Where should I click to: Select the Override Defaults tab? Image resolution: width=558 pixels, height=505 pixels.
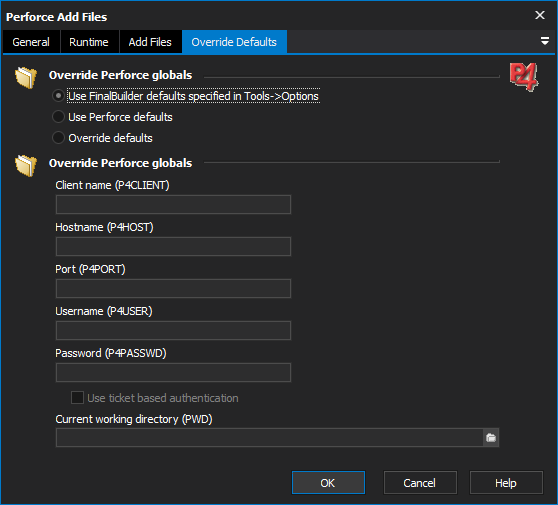click(234, 42)
